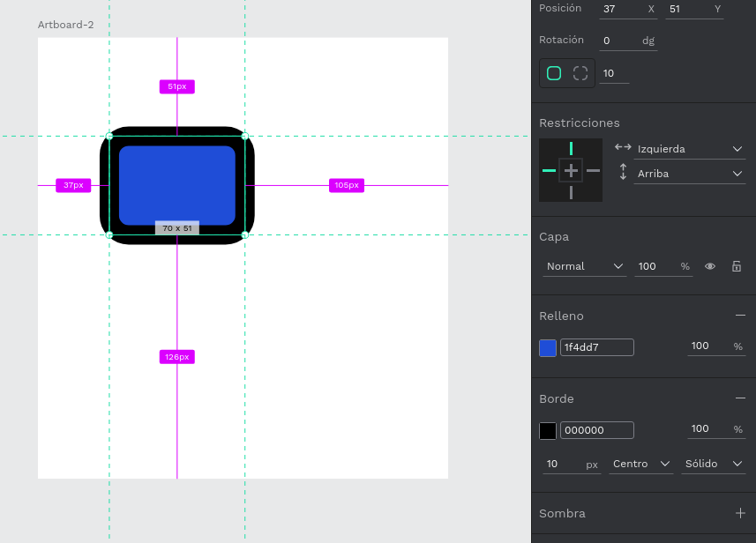The height and width of the screenshot is (543, 756).
Task: Click the right constraint bar in Restricciones
Action: (593, 170)
